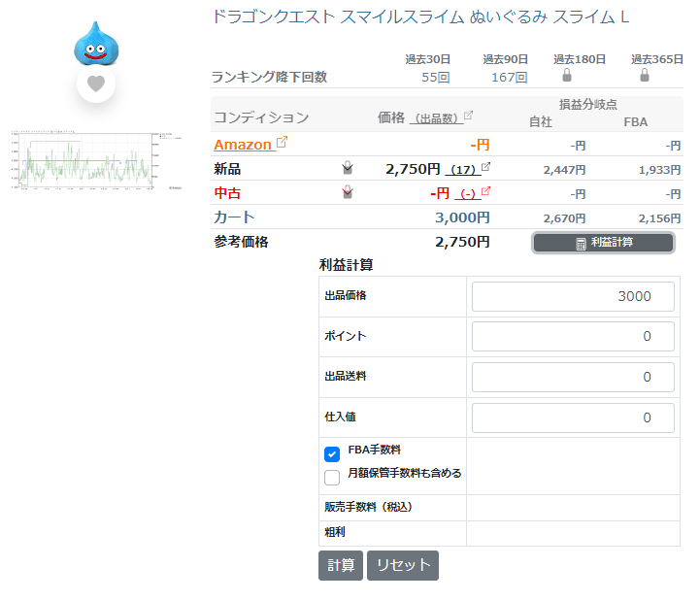Click the 中古 condition label
Screen dimensions: 700x601
tap(227, 193)
